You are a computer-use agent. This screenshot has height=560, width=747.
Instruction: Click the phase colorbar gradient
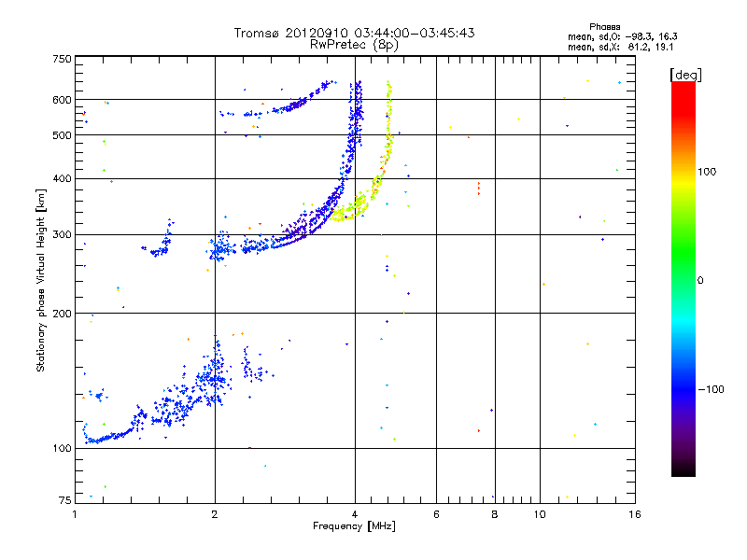[x=684, y=278]
